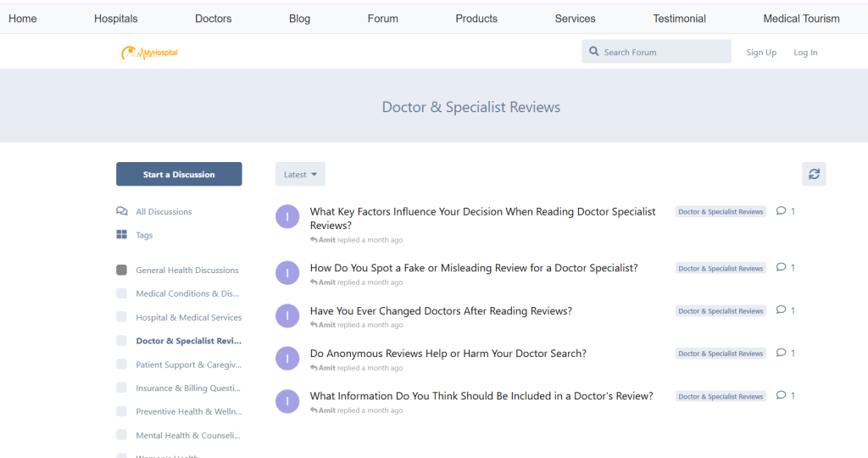The width and height of the screenshot is (868, 458).
Task: Open 'What Information Do You Think' discussion
Action: click(x=481, y=396)
